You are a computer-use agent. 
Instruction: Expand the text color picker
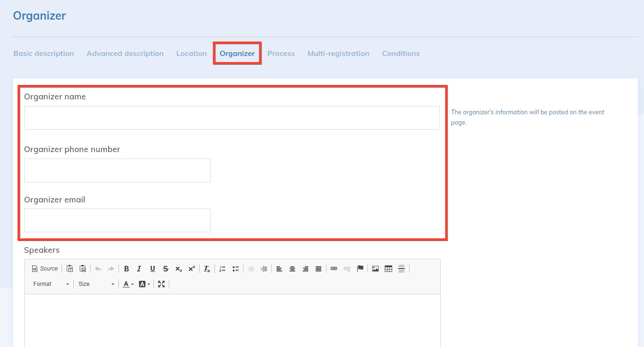(128, 284)
